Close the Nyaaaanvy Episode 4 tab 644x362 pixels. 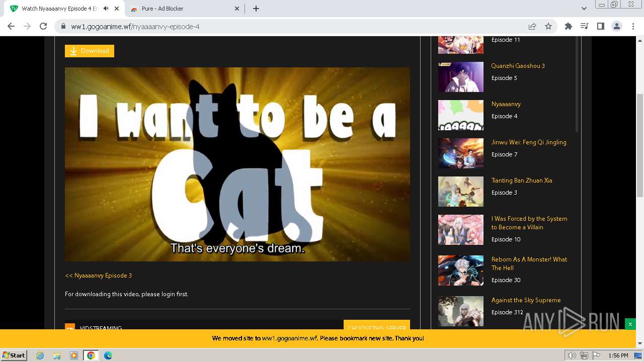117,9
